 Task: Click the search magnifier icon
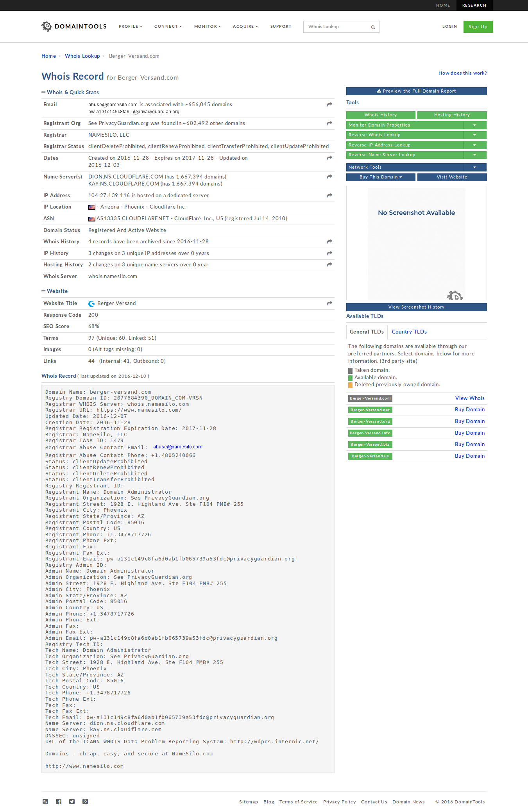pyautogui.click(x=373, y=27)
